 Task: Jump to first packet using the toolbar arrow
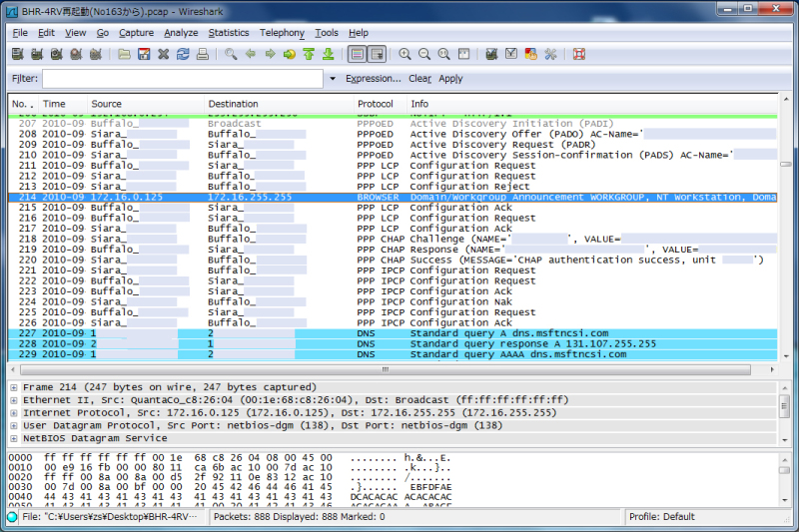tap(309, 54)
